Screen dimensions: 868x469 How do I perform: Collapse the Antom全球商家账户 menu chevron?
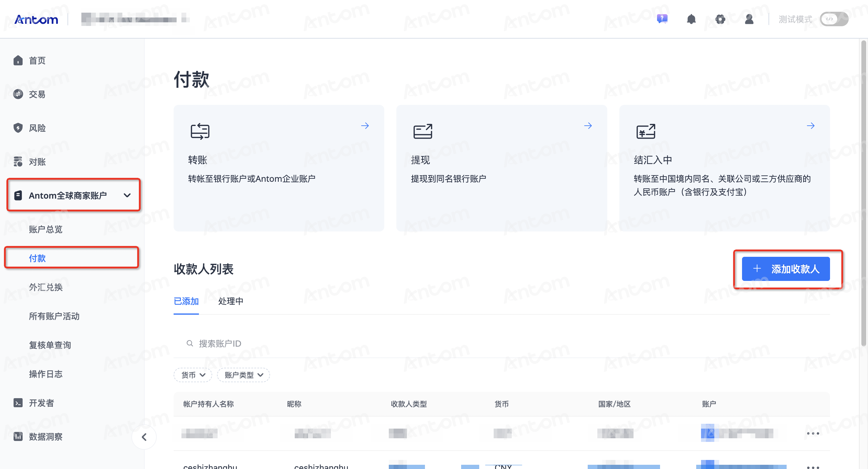[127, 195]
